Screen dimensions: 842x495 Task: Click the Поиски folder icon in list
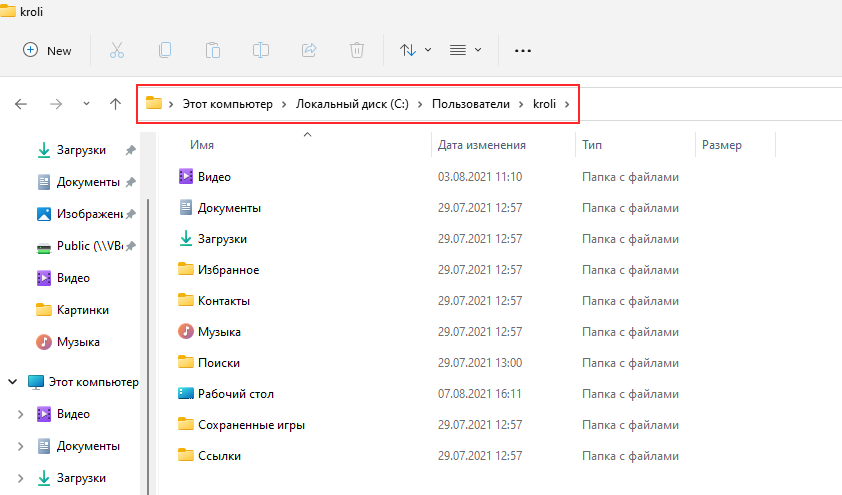[186, 361]
